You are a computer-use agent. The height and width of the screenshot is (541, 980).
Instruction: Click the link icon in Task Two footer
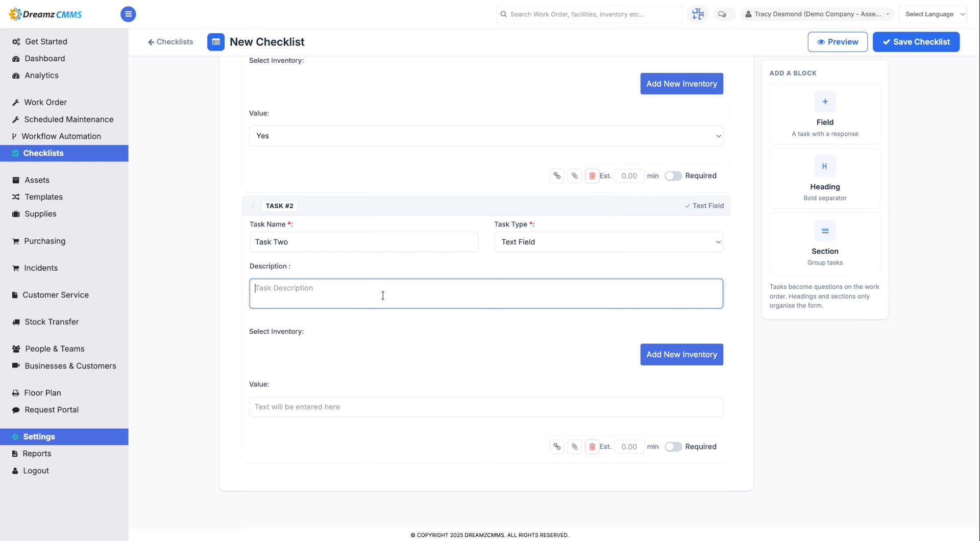(557, 447)
